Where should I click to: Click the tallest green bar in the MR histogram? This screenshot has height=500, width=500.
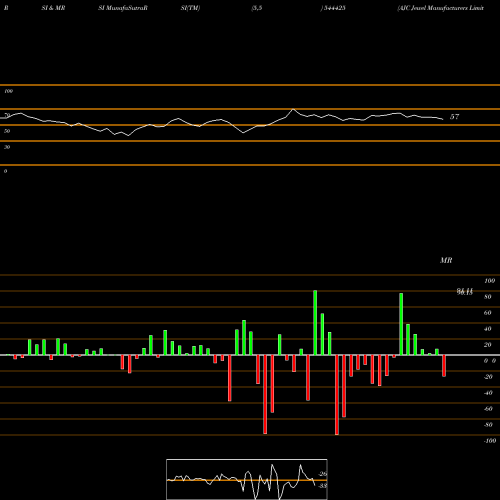click(315, 322)
